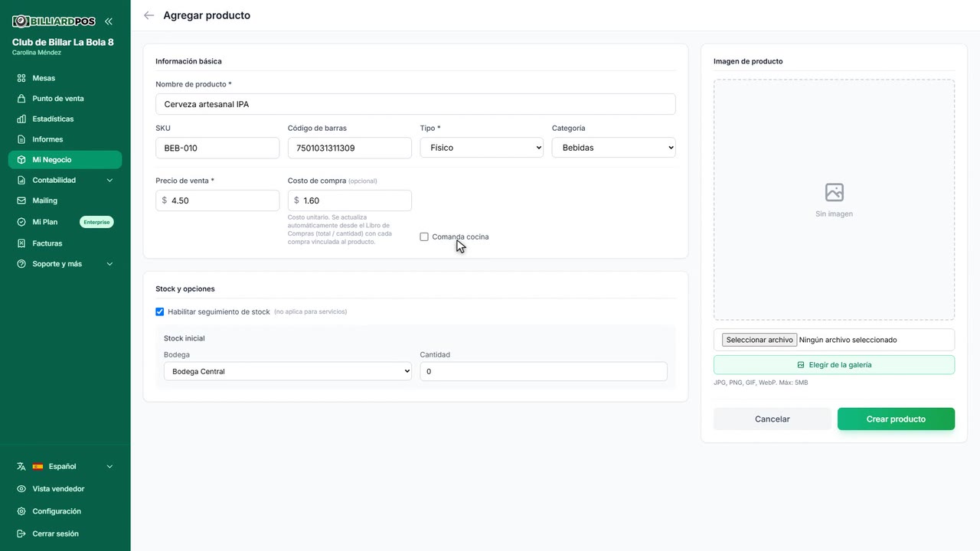Click the Sin imagen upload area
Viewport: 980px width, 551px height.
(835, 200)
